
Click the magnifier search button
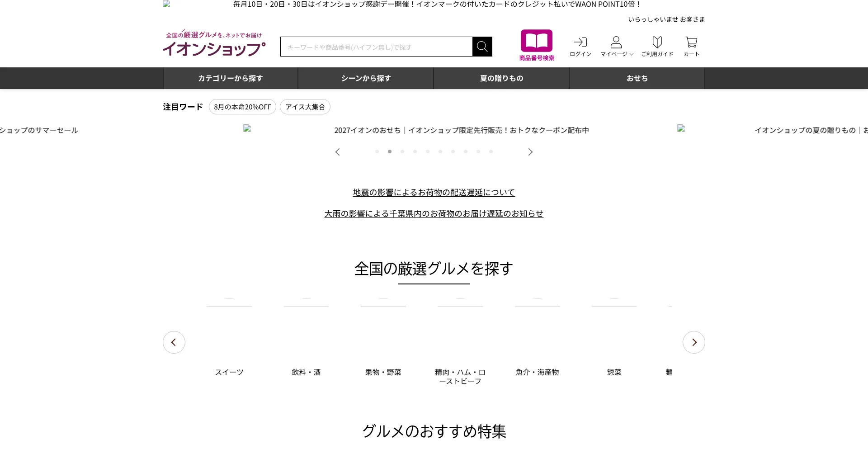pyautogui.click(x=482, y=47)
